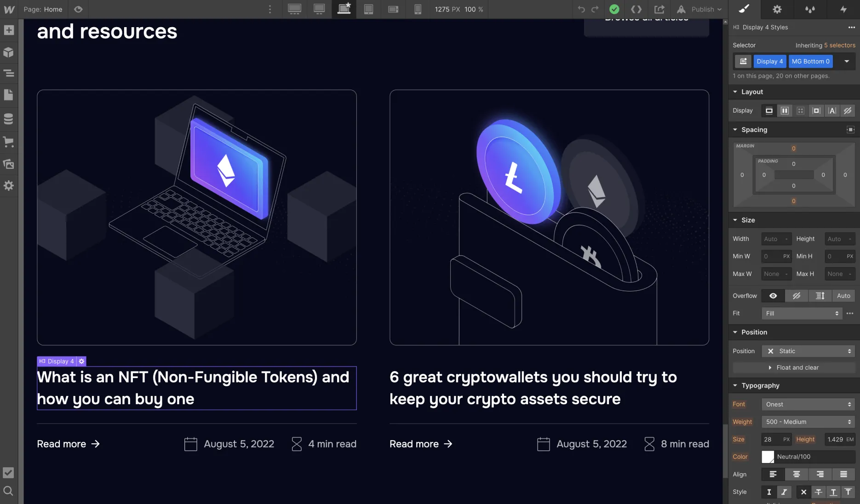Set display to inline-block
Screen dimensions: 860x504
click(816, 110)
